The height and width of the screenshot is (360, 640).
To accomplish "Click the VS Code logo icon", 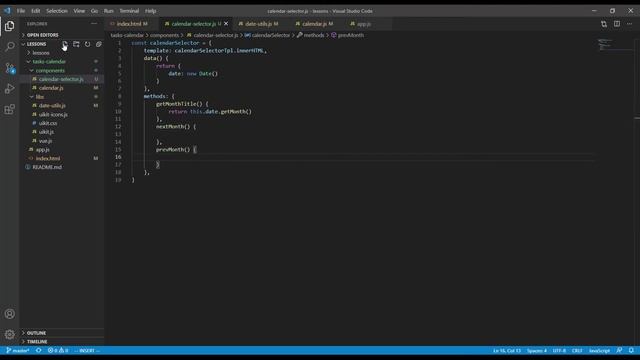I will (x=7, y=11).
